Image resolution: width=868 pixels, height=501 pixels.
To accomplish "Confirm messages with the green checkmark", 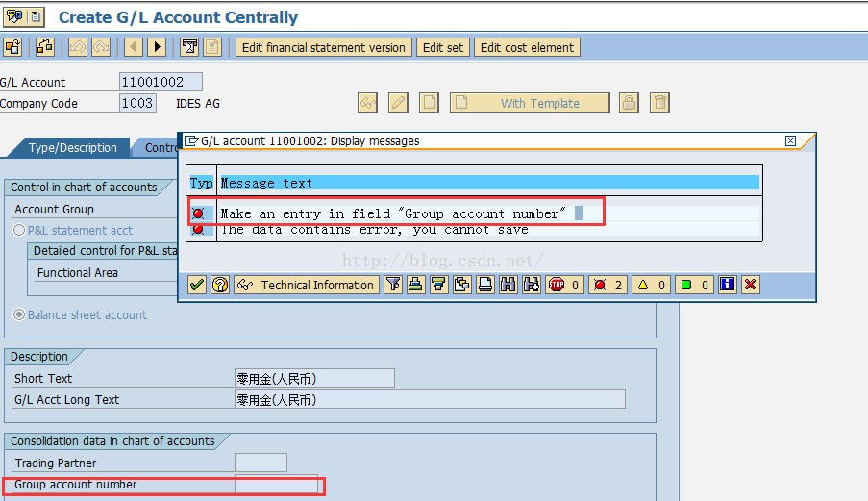I will pyautogui.click(x=197, y=285).
